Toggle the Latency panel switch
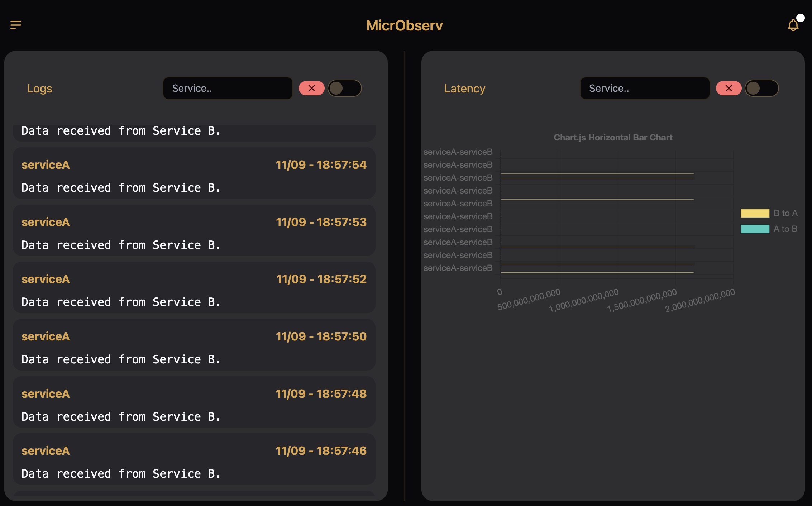 coord(761,88)
